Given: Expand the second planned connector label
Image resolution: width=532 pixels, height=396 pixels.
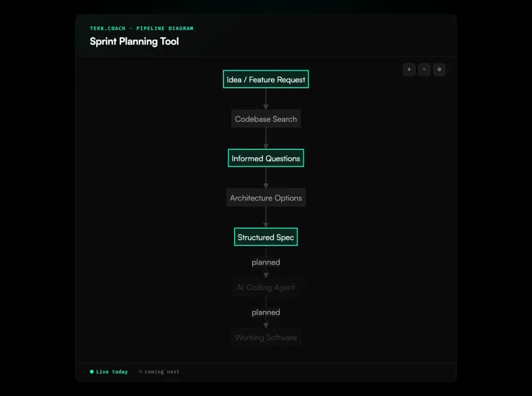Looking at the screenshot, I should [265, 312].
